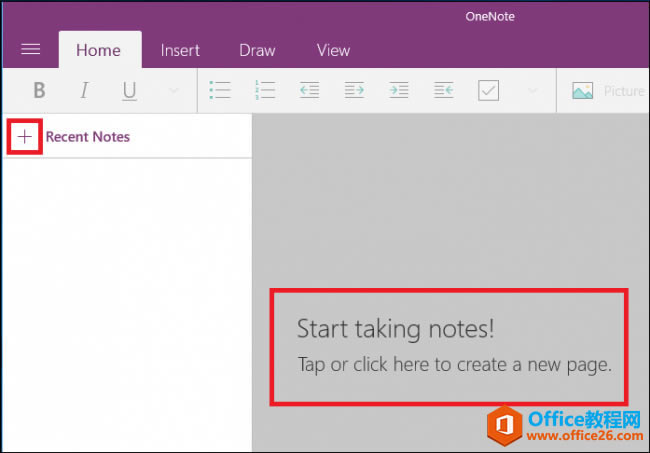Select the last paragraph direction icon with a left arrow
Viewport: 650px width, 453px height.
[444, 90]
